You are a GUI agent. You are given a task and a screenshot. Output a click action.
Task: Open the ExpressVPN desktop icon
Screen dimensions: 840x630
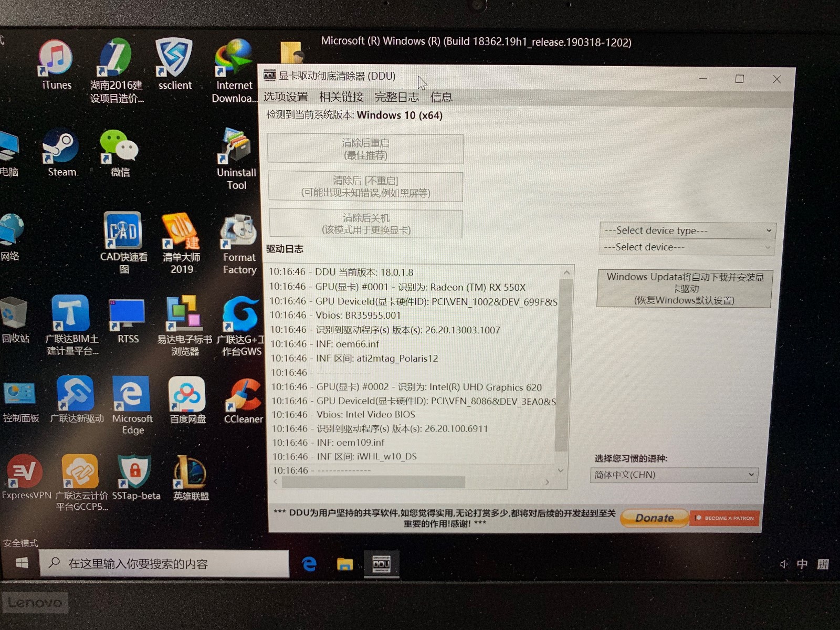pyautogui.click(x=26, y=477)
